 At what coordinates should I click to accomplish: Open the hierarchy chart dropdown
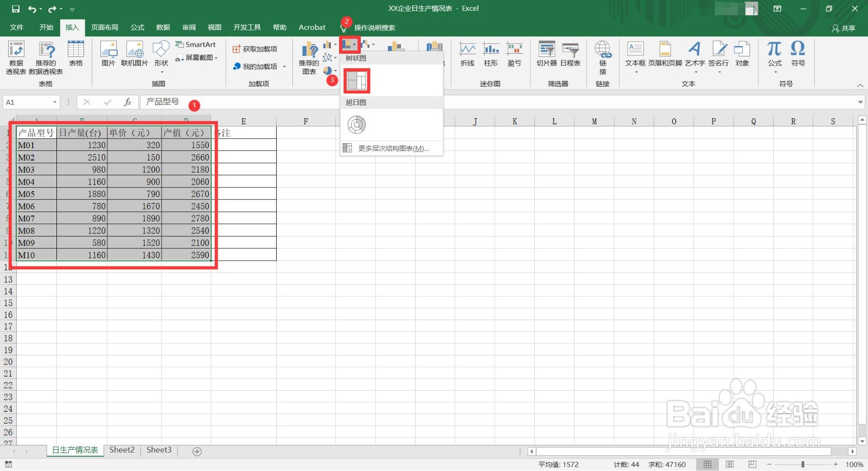[349, 44]
